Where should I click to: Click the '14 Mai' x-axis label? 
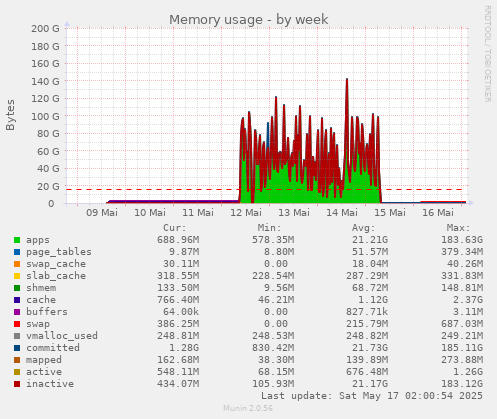[342, 213]
